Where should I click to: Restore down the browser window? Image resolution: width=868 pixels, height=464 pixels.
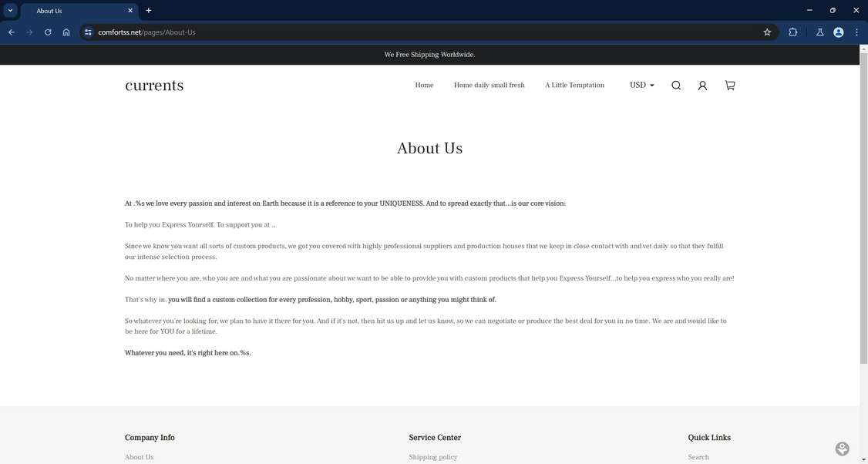(x=833, y=10)
